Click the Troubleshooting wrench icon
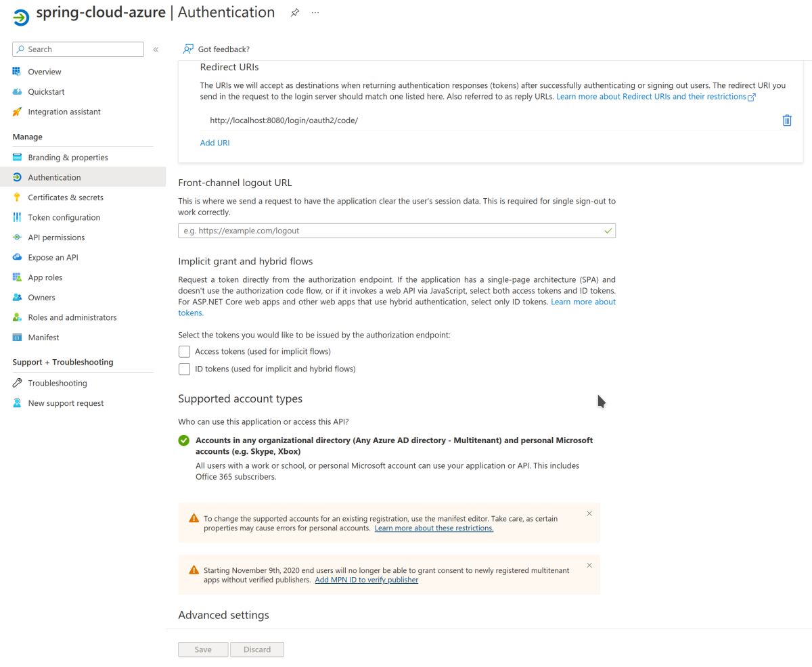The height and width of the screenshot is (667, 812). 17,383
